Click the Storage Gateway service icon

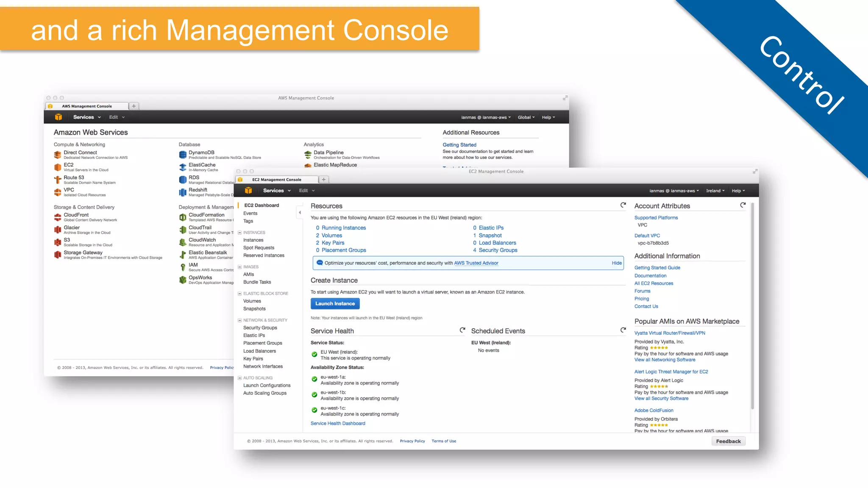[58, 255]
